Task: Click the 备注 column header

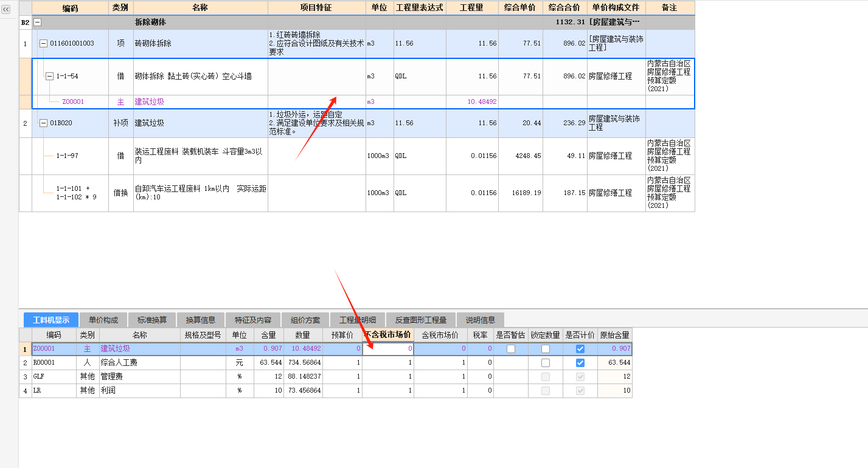Action: (670, 8)
